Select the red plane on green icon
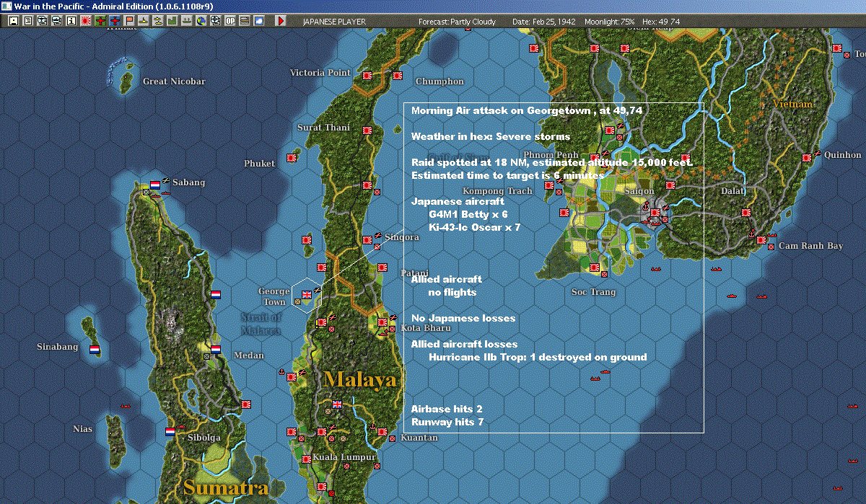 pos(100,21)
